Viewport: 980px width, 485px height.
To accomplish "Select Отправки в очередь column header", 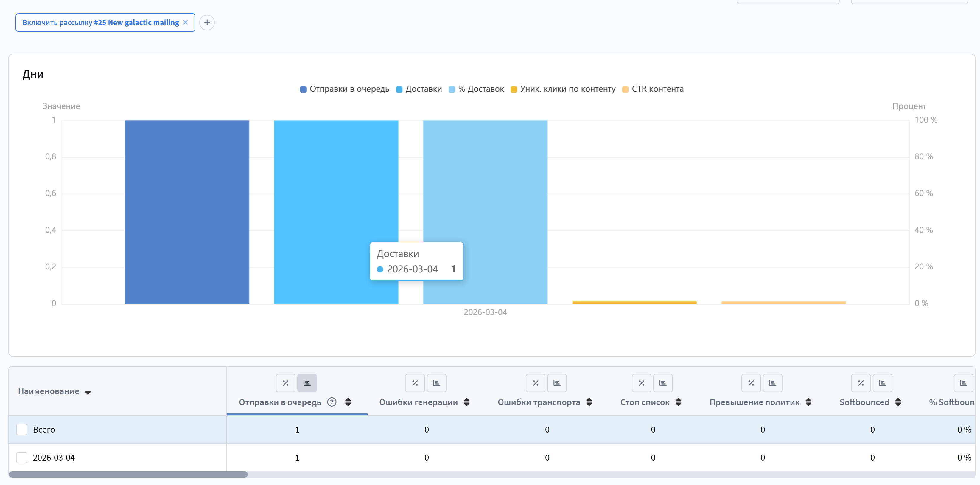I will 280,402.
